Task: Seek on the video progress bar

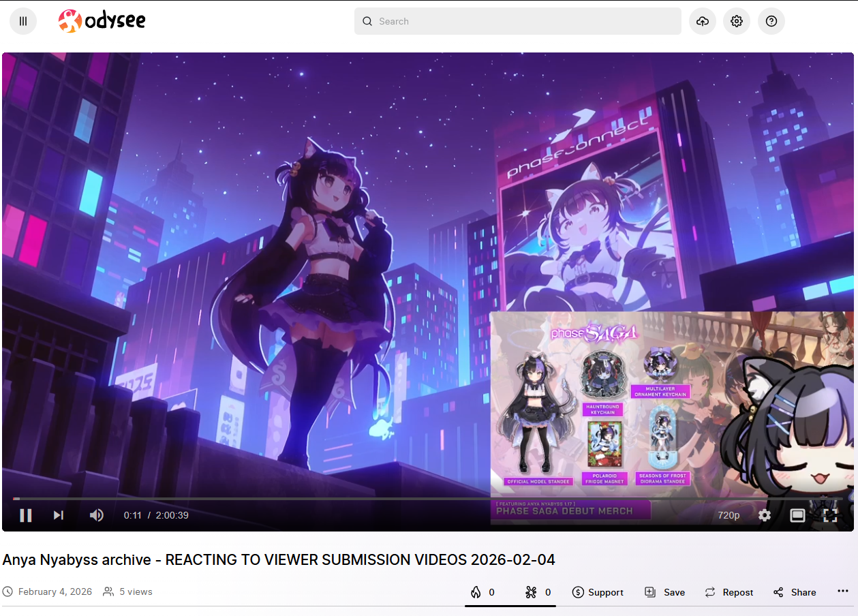Action: pyautogui.click(x=428, y=499)
